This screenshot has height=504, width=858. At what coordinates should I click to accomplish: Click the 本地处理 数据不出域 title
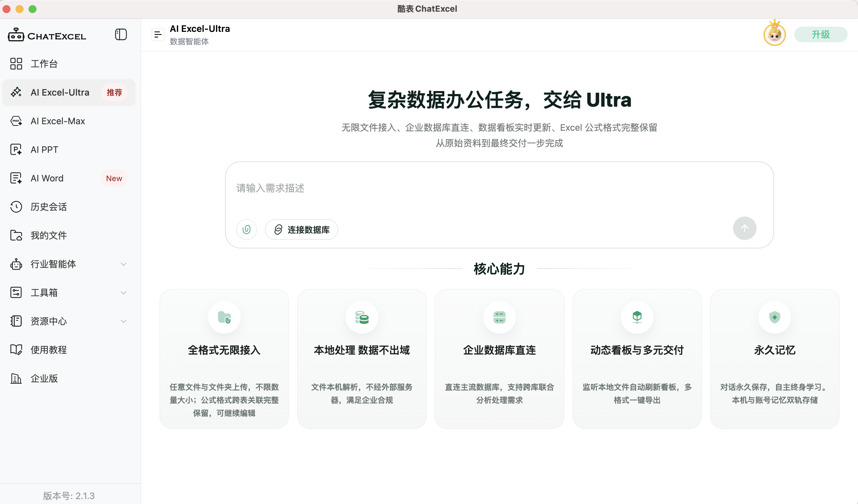[362, 350]
